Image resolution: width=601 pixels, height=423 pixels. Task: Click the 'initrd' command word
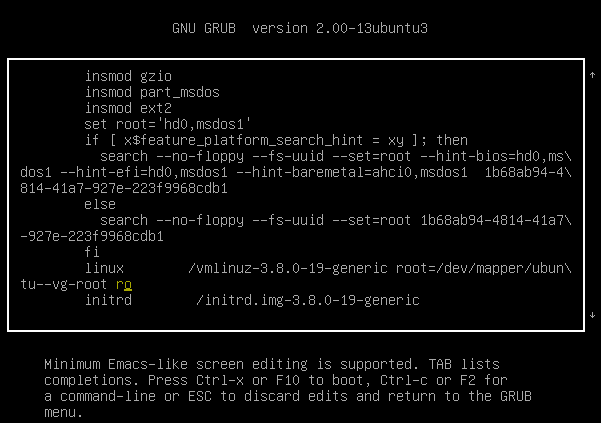click(108, 300)
